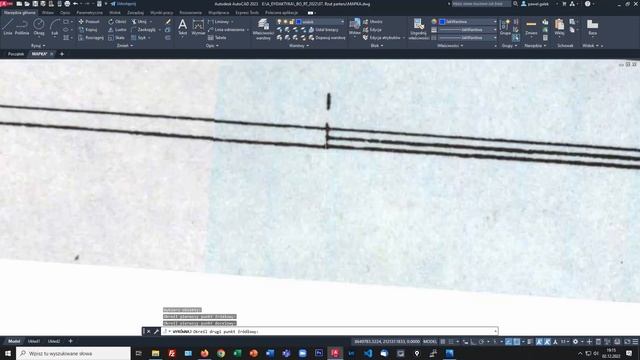Open the signed-in user account menu
This screenshot has height=360, width=640.
pos(538,4)
